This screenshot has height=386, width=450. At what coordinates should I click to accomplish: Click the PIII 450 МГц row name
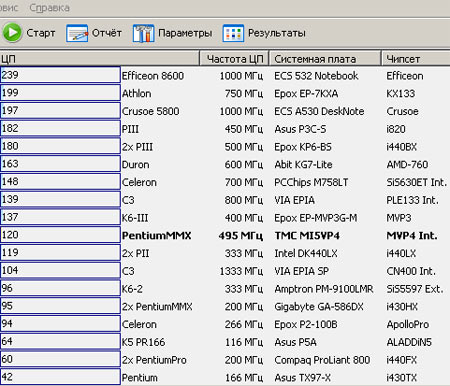(x=130, y=129)
